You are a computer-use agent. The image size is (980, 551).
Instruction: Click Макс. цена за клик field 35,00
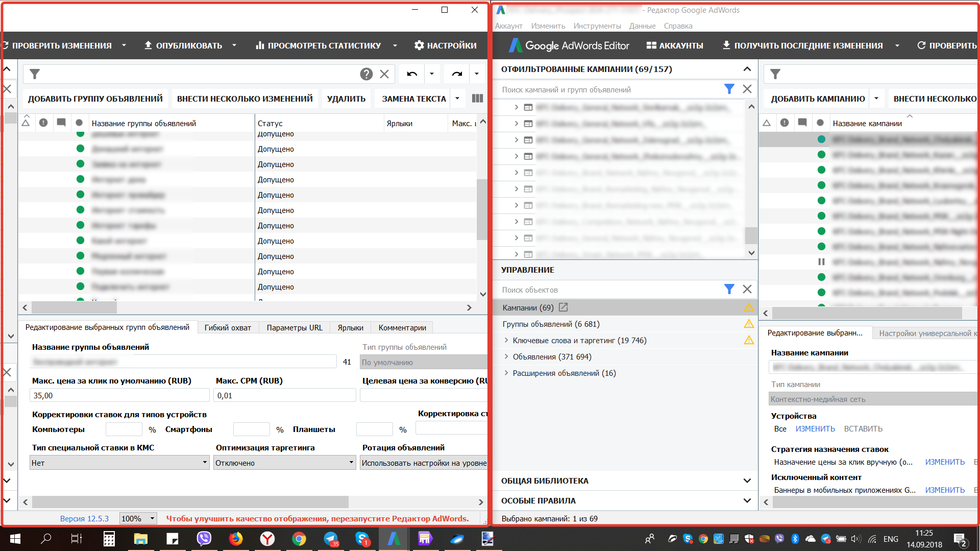119,395
